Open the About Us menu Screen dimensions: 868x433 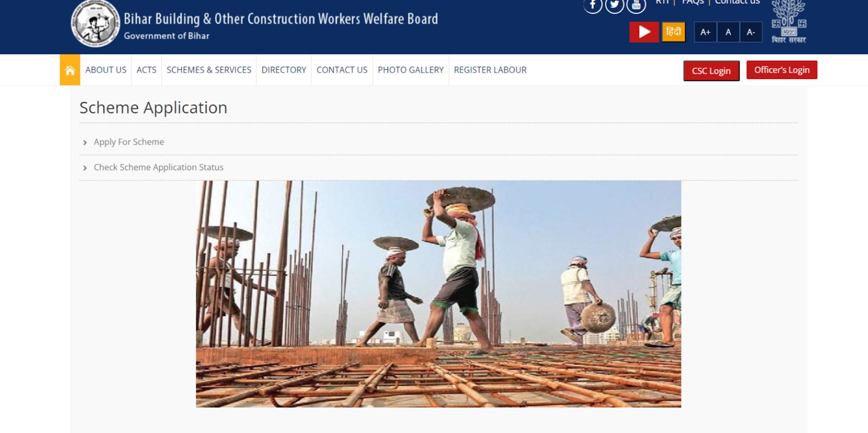tap(106, 70)
